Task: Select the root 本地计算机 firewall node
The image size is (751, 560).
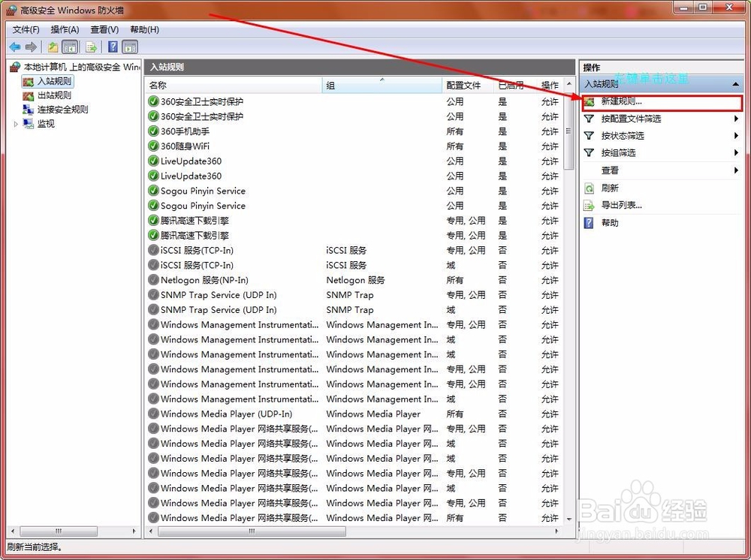Action: pyautogui.click(x=82, y=67)
